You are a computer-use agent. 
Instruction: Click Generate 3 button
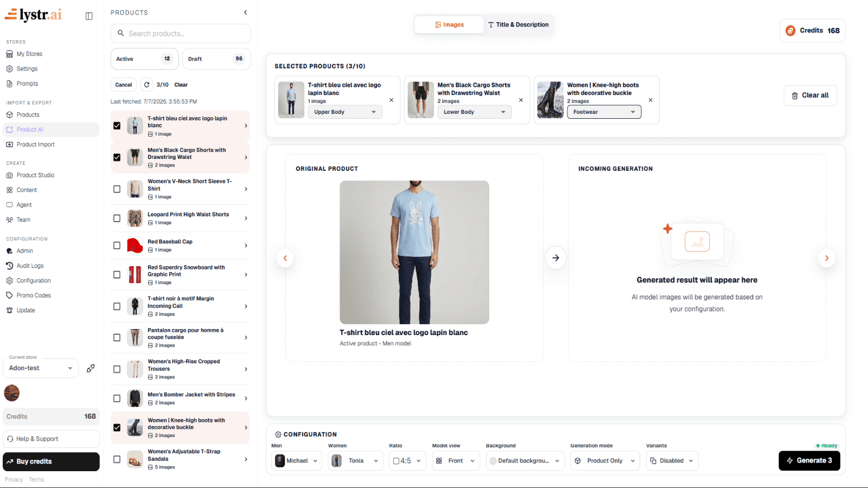click(809, 461)
